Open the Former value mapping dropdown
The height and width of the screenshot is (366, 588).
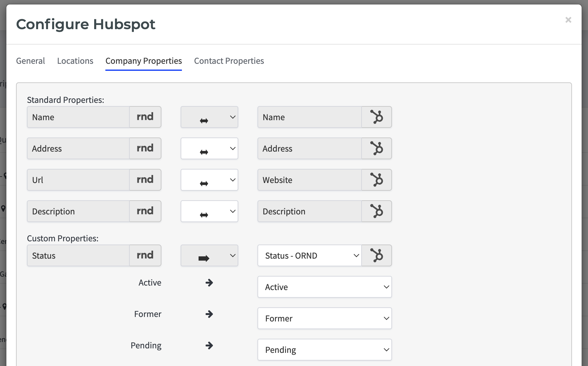click(x=325, y=318)
